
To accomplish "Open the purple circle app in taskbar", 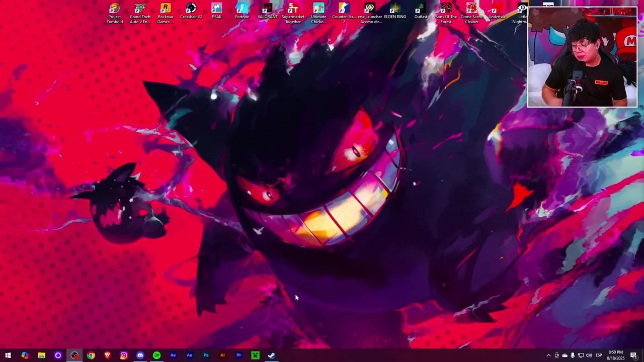I will (x=58, y=355).
